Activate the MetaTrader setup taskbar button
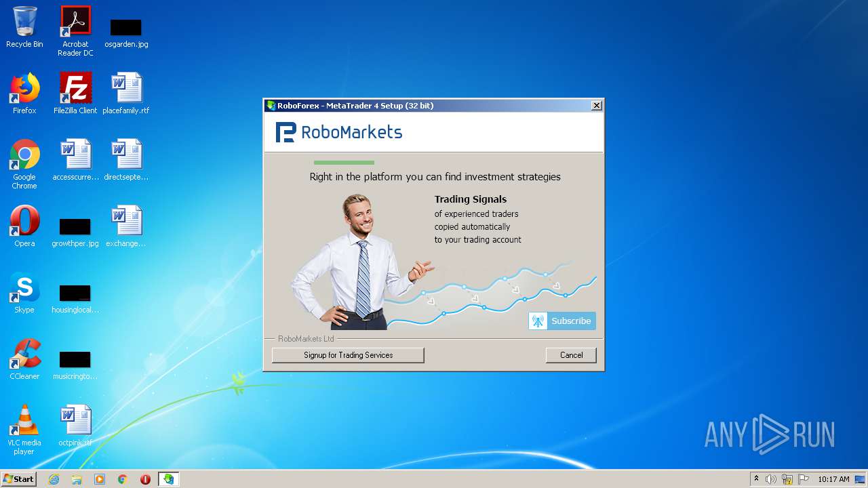The height and width of the screenshot is (488, 868). click(x=168, y=479)
